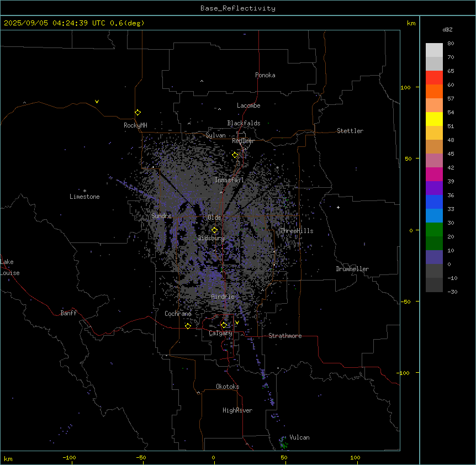Click the Stettler city label
Screen dimensions: 476x465
pyautogui.click(x=350, y=131)
